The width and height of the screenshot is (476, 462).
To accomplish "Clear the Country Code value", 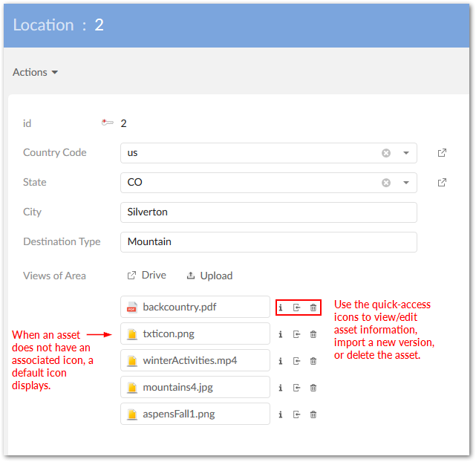I will pyautogui.click(x=386, y=153).
